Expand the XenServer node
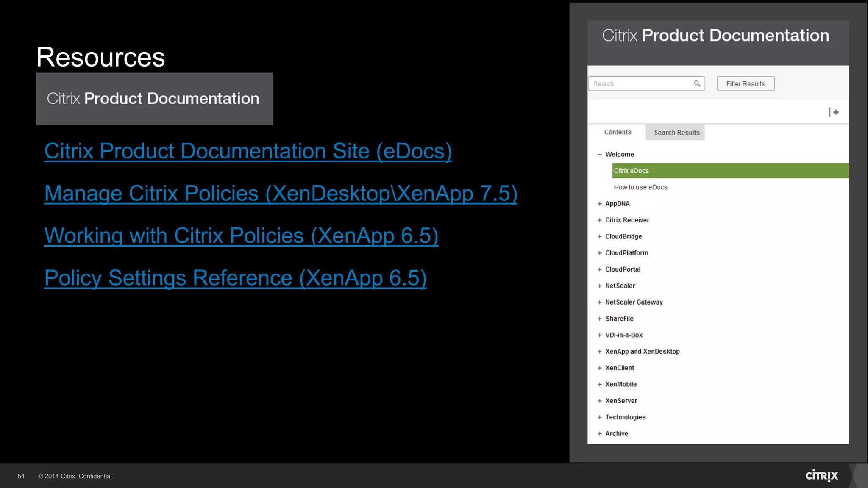Viewport: 868px width, 488px height. [x=599, y=401]
